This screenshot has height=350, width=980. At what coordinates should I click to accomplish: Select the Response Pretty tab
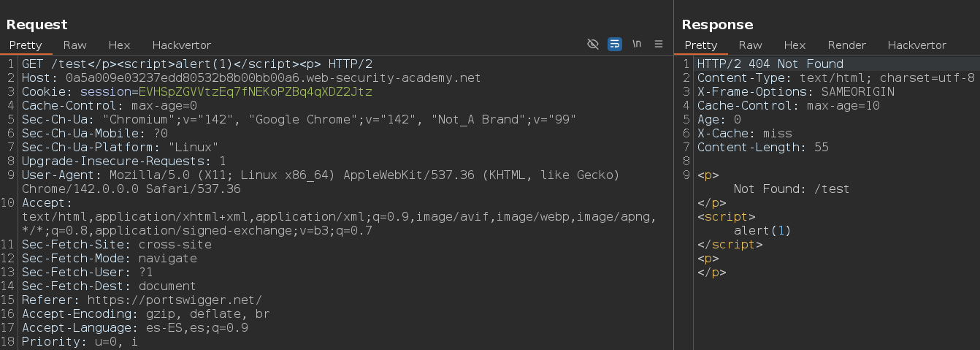click(x=701, y=45)
